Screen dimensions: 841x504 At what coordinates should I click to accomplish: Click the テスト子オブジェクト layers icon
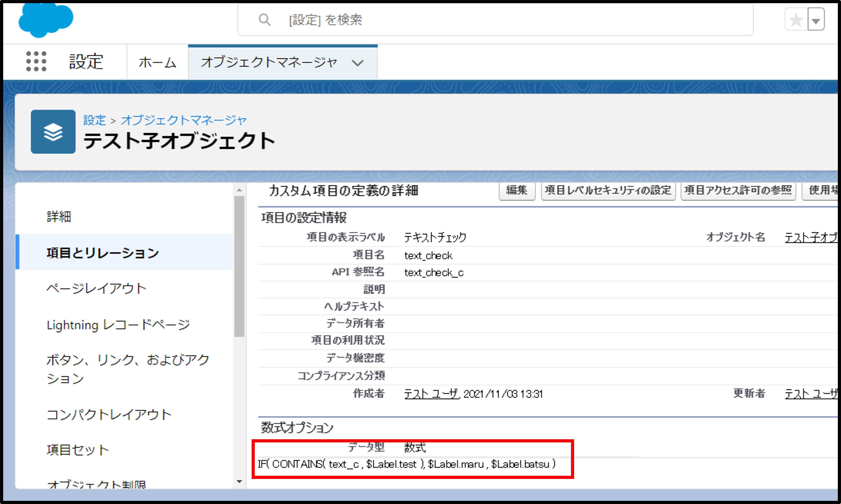point(53,132)
